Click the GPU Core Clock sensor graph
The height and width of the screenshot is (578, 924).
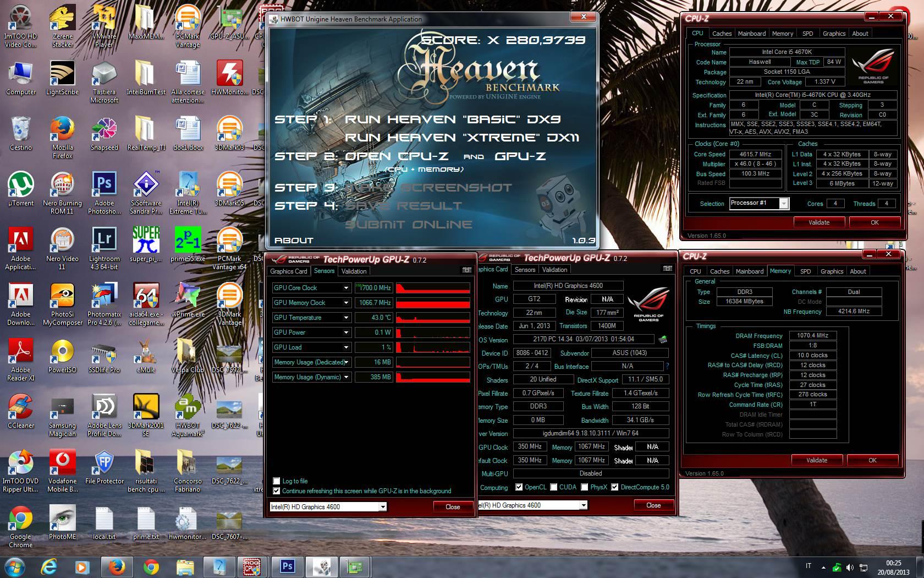click(x=433, y=288)
